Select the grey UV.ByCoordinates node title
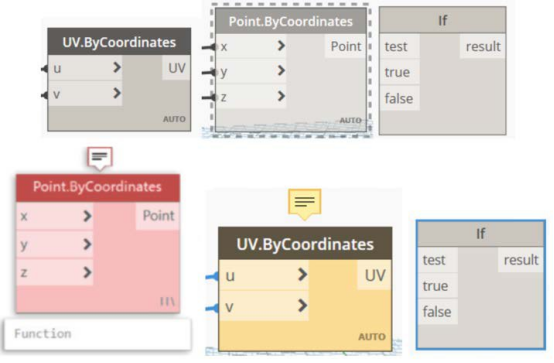The image size is (554, 363). (119, 42)
